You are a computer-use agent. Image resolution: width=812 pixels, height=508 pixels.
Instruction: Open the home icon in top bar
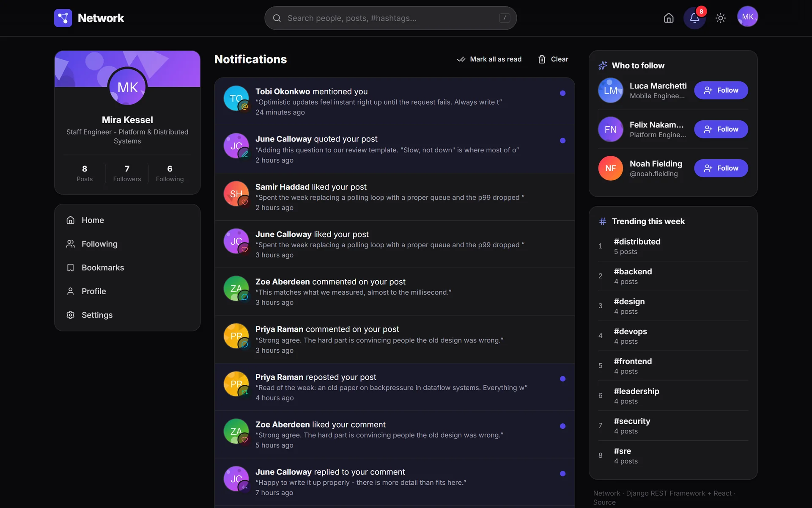pyautogui.click(x=669, y=18)
